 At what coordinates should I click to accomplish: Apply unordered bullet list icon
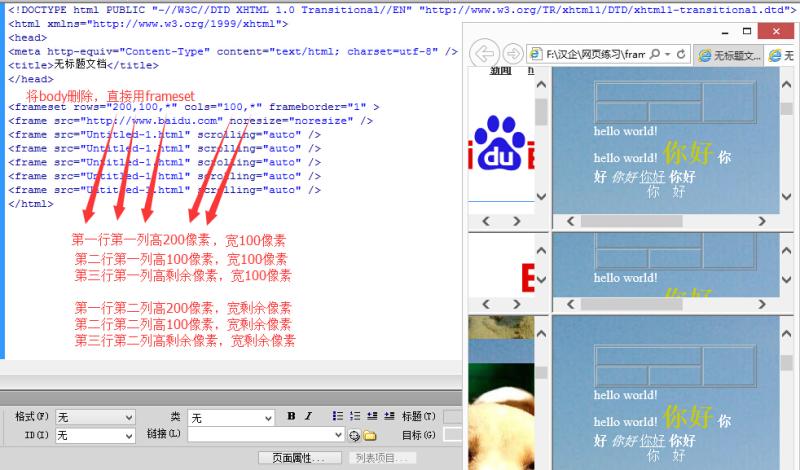[338, 416]
